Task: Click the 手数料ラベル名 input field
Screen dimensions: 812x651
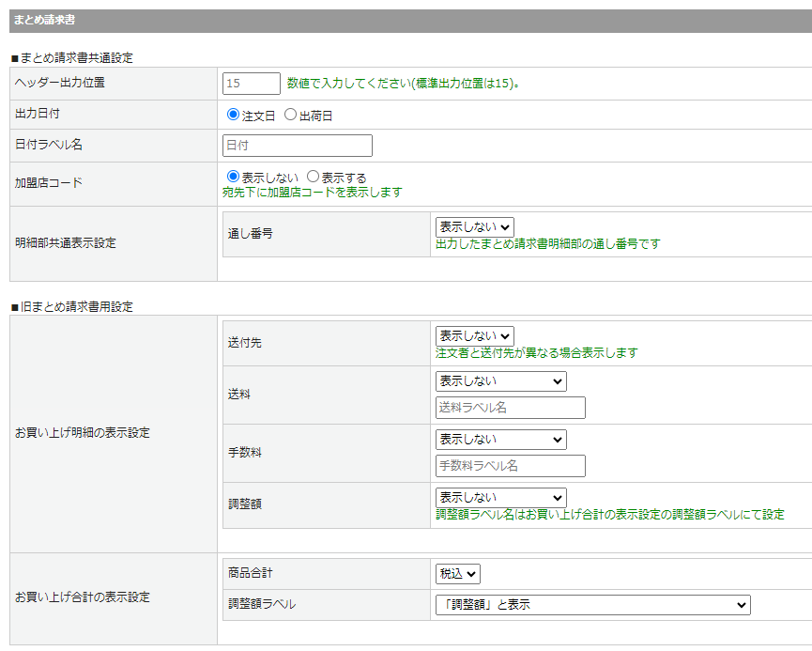Action: pos(510,466)
